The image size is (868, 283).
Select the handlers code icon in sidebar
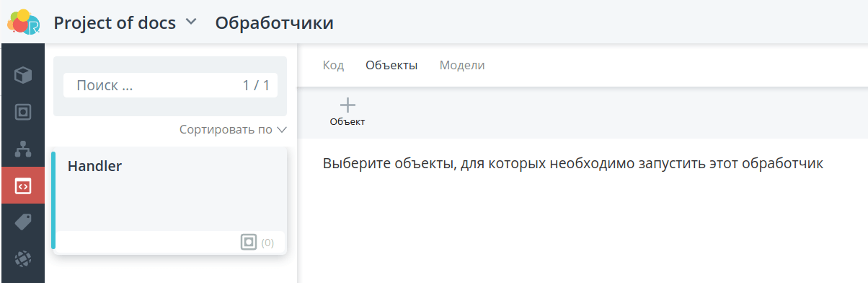[23, 186]
